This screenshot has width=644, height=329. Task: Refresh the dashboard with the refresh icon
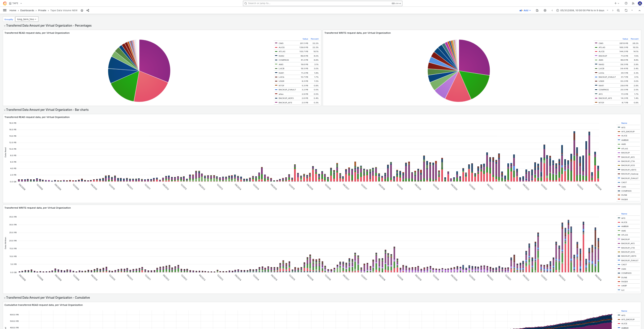(x=626, y=11)
